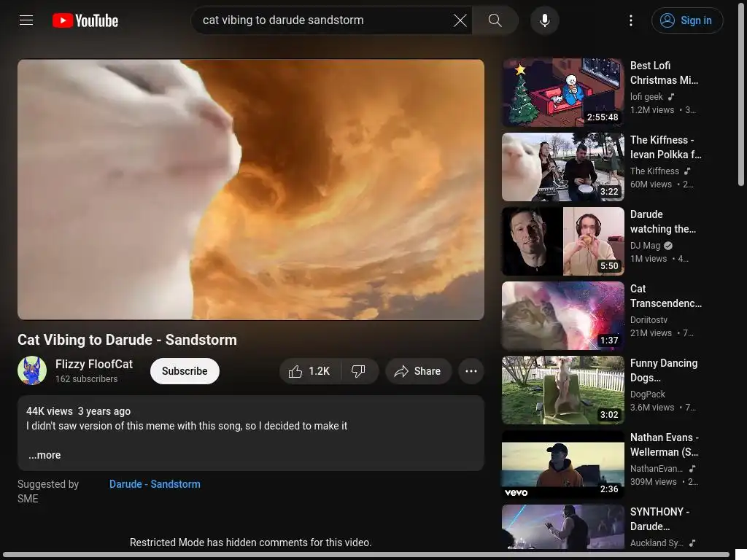
Task: Click the Cat Transcendenc... title
Action: pos(665,296)
